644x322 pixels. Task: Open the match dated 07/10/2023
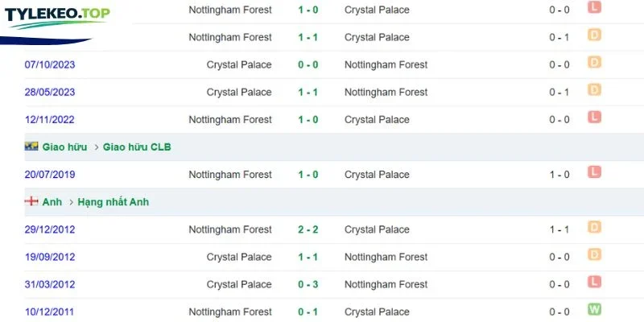point(50,65)
